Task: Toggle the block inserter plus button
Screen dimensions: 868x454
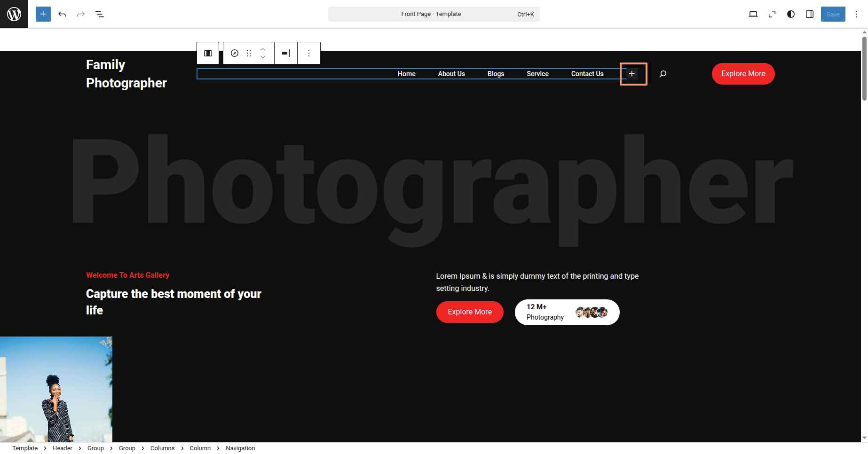Action: [x=43, y=14]
